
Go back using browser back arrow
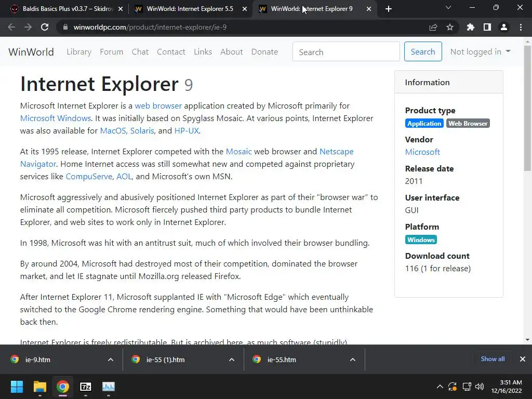pyautogui.click(x=11, y=27)
